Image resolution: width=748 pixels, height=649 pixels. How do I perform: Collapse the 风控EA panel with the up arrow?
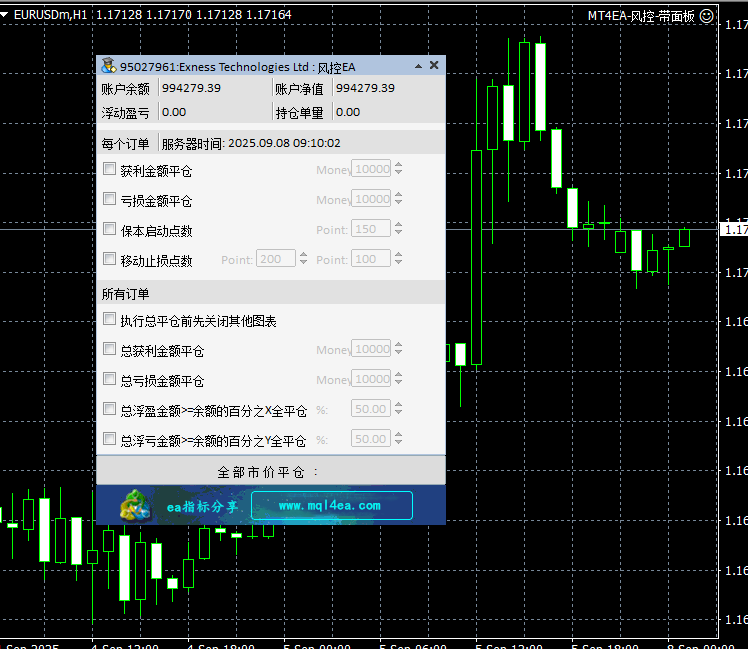[416, 66]
